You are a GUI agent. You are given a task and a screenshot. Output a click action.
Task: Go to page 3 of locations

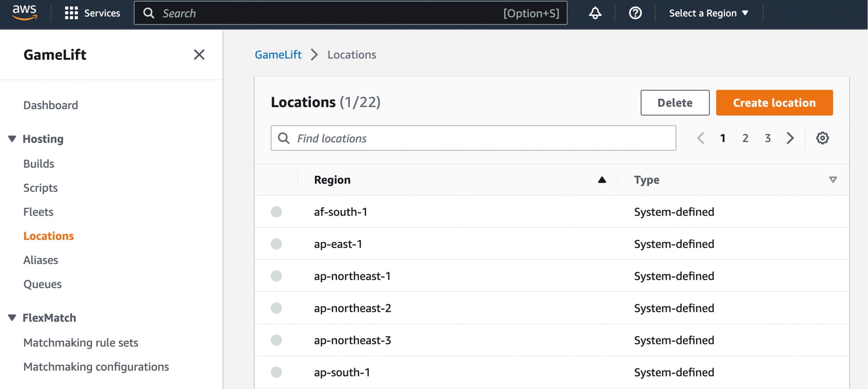[768, 138]
